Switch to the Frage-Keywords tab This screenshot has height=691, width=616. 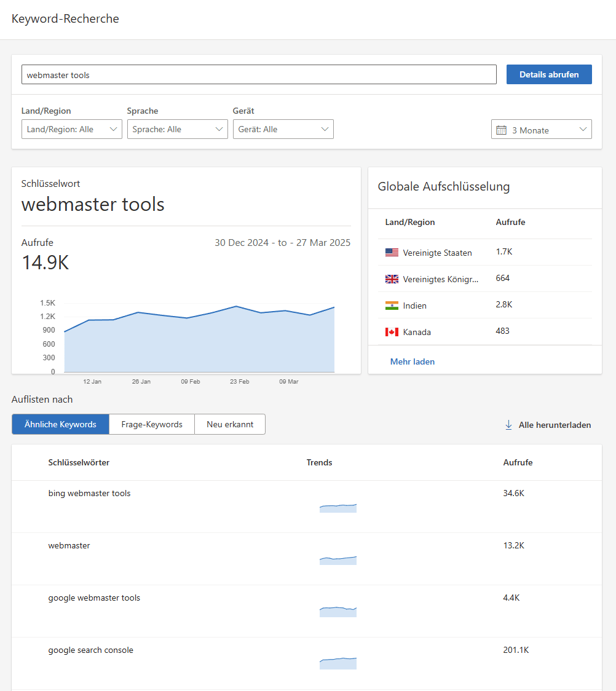pyautogui.click(x=152, y=424)
